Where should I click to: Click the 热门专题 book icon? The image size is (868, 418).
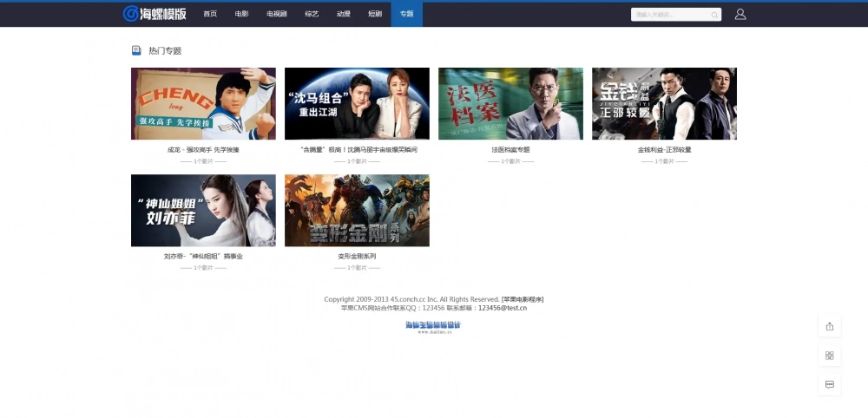point(136,51)
